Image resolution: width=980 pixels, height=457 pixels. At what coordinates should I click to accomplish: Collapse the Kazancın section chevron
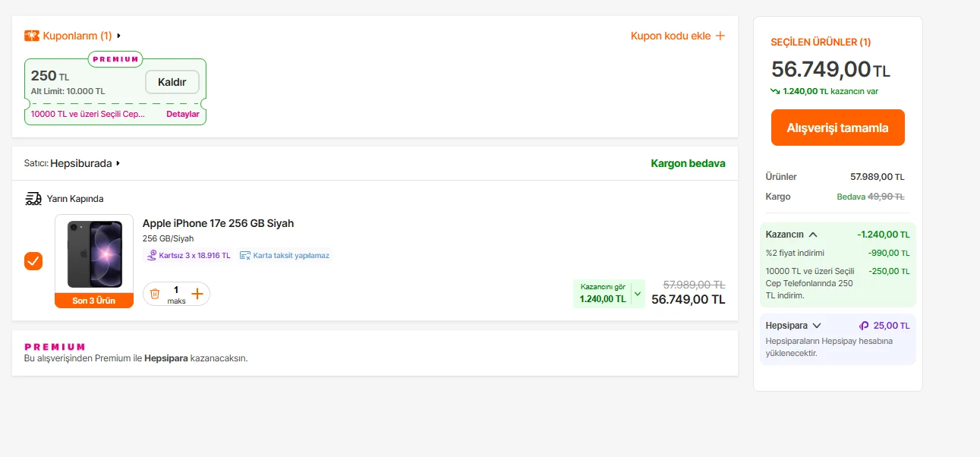813,235
